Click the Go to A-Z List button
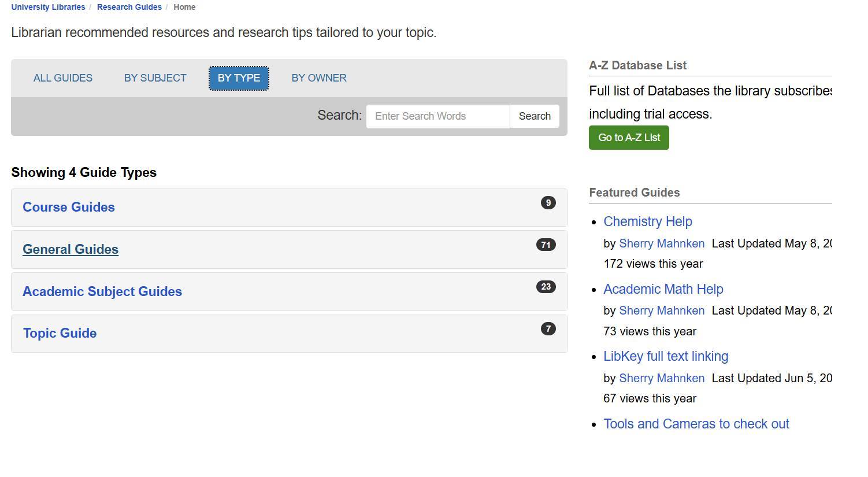The width and height of the screenshot is (868, 477). [x=629, y=138]
